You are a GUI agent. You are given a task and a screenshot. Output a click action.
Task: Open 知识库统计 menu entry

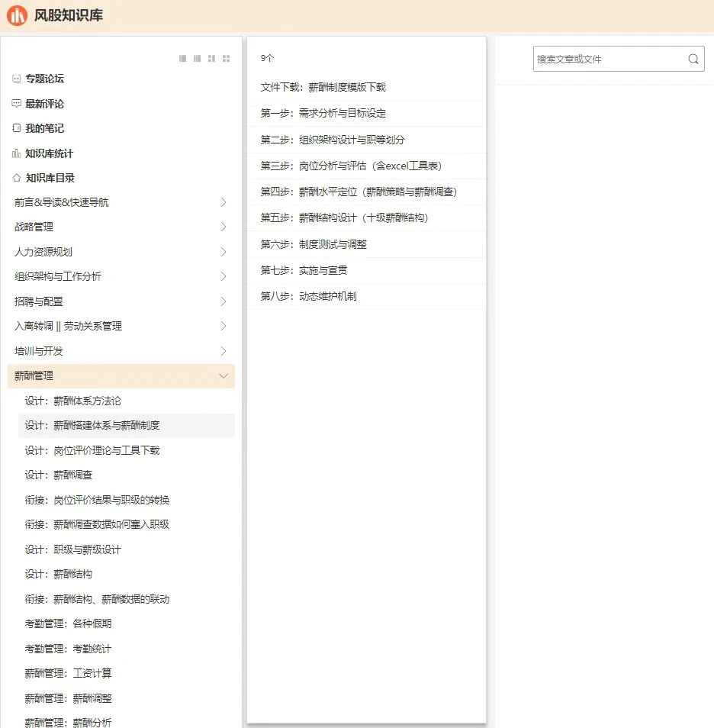[x=50, y=153]
